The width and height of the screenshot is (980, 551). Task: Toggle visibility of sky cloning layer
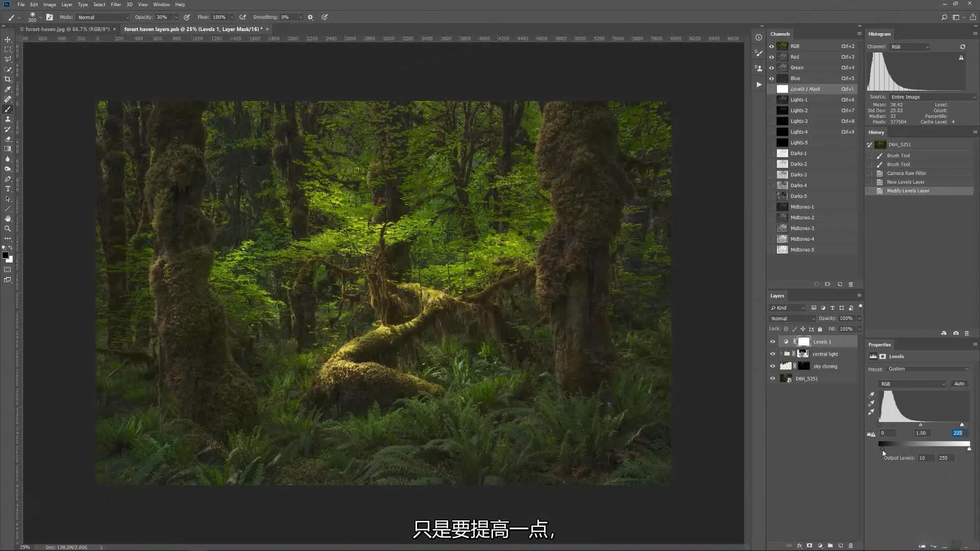click(773, 366)
